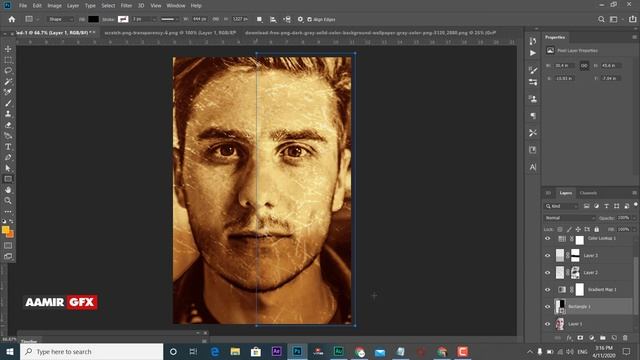Click the Delete layer trash icon
The image size is (640, 360).
625,338
